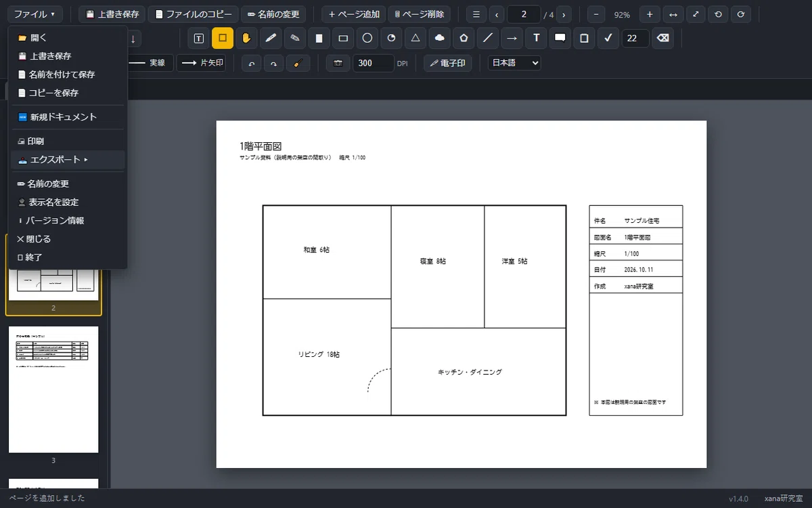Click the キッチン・ダイニング room label
The width and height of the screenshot is (812, 508).
pyautogui.click(x=470, y=372)
